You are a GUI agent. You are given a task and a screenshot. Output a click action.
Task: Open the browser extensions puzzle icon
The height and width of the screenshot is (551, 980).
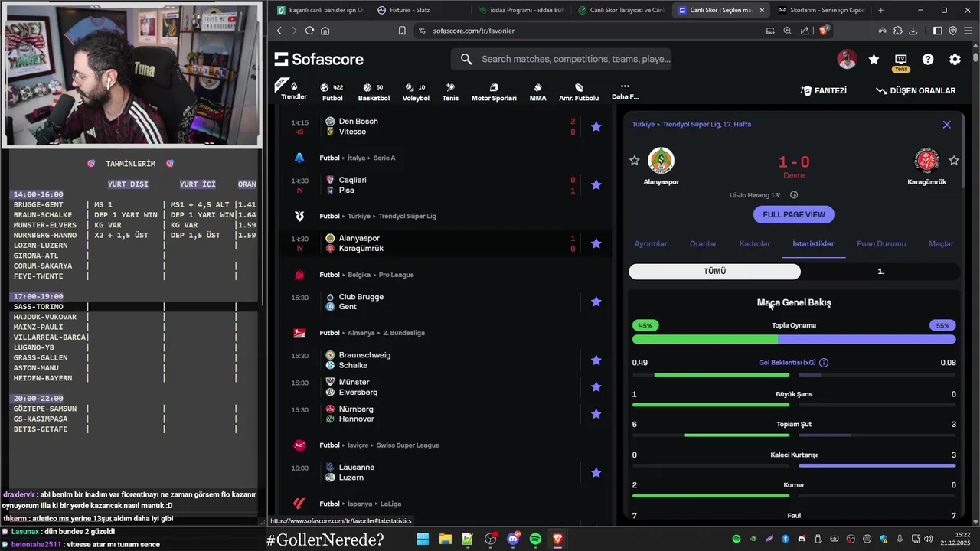pos(898,31)
